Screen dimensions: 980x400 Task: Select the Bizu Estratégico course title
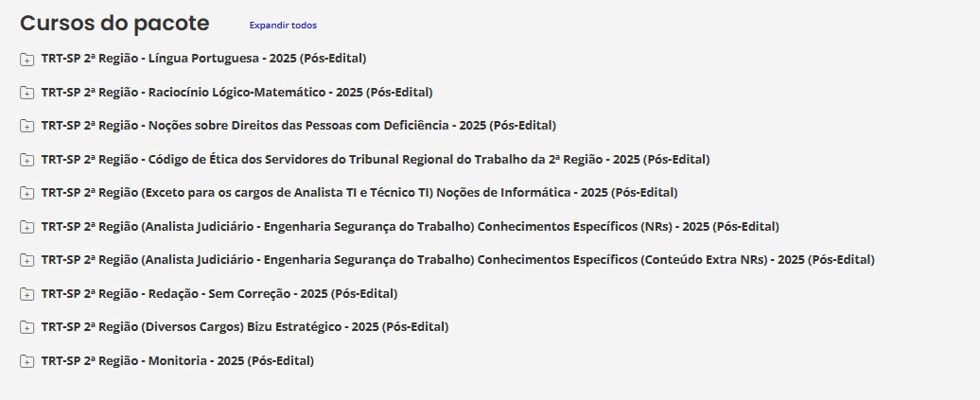click(x=244, y=327)
